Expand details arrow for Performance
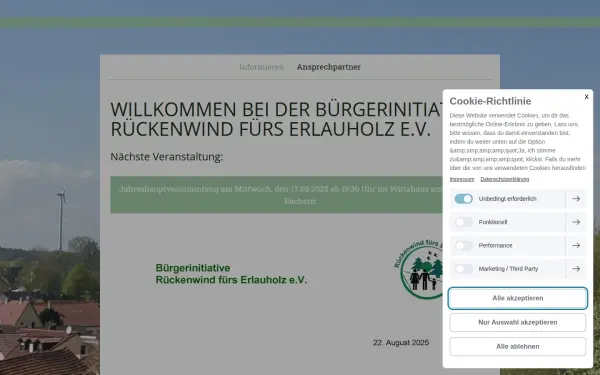 [x=576, y=245]
